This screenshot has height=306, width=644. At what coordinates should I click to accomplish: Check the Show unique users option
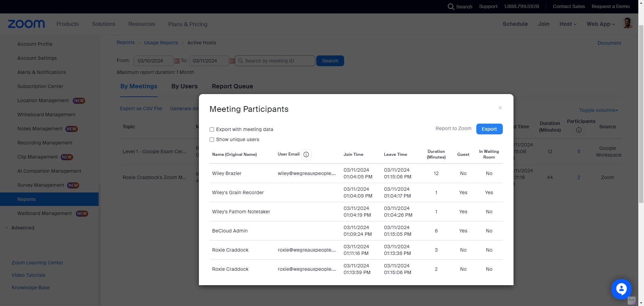(212, 140)
